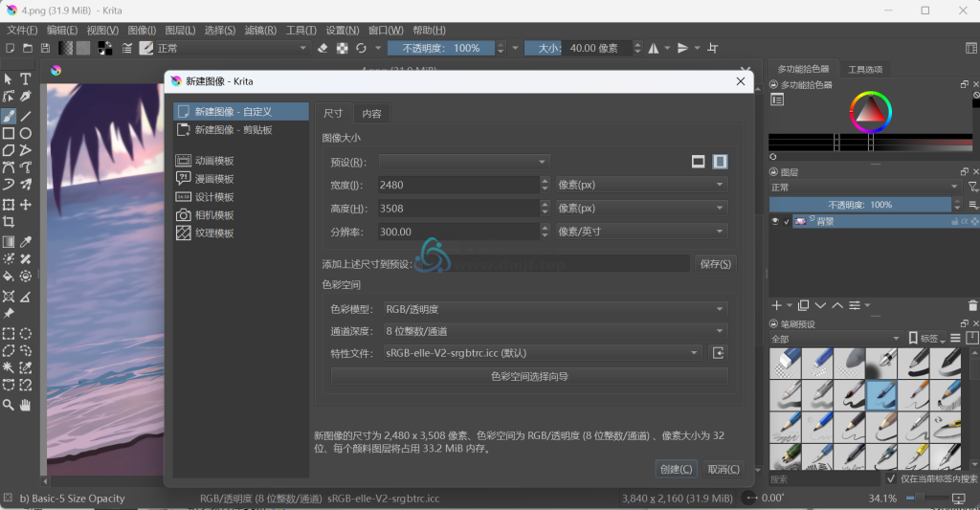Click the color wheel selector

(x=871, y=112)
